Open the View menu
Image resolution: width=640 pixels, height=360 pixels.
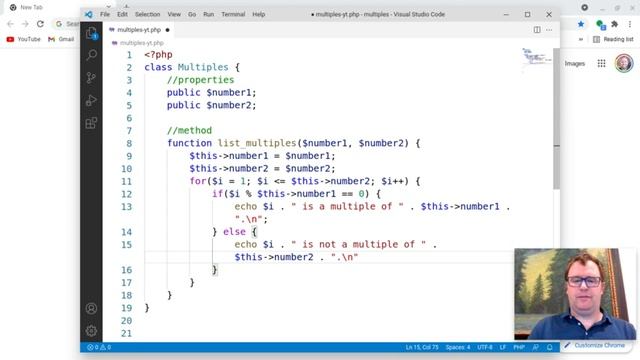(174, 14)
